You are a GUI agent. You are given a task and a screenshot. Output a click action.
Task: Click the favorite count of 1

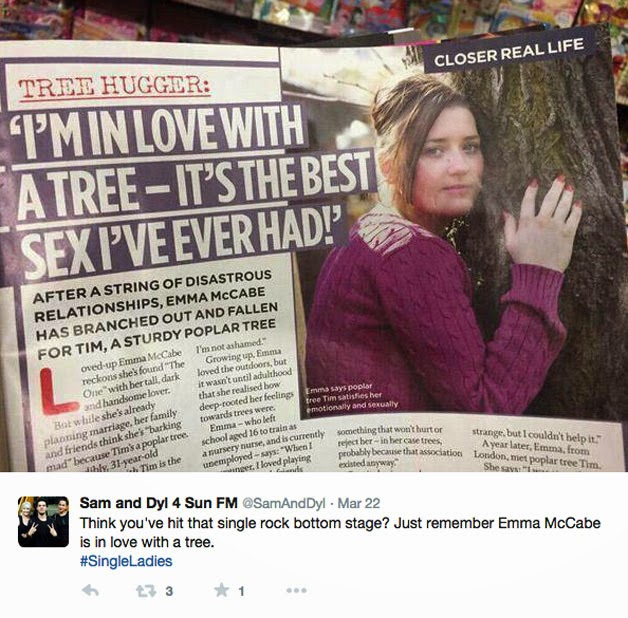[x=241, y=591]
